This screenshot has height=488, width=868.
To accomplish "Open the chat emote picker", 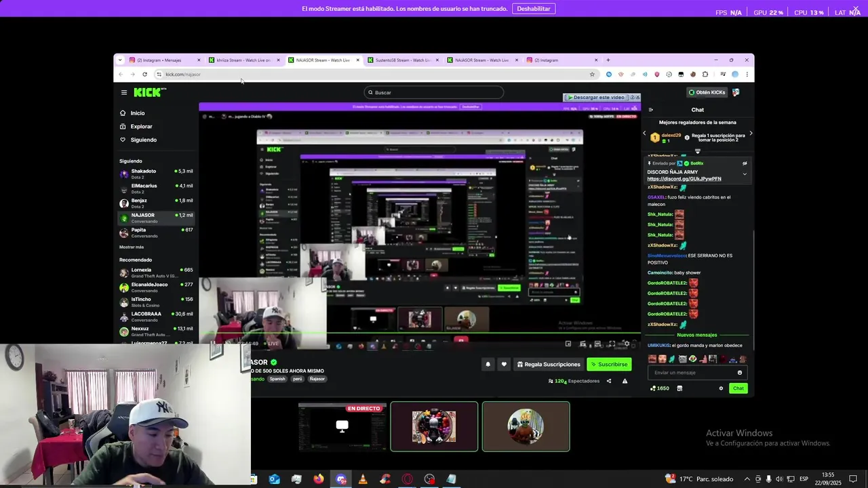I will pos(740,373).
